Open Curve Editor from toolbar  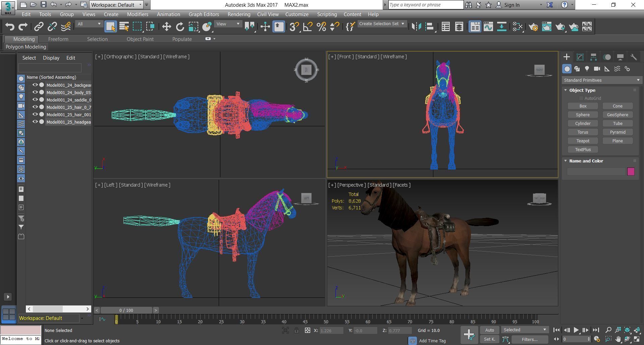click(x=488, y=26)
